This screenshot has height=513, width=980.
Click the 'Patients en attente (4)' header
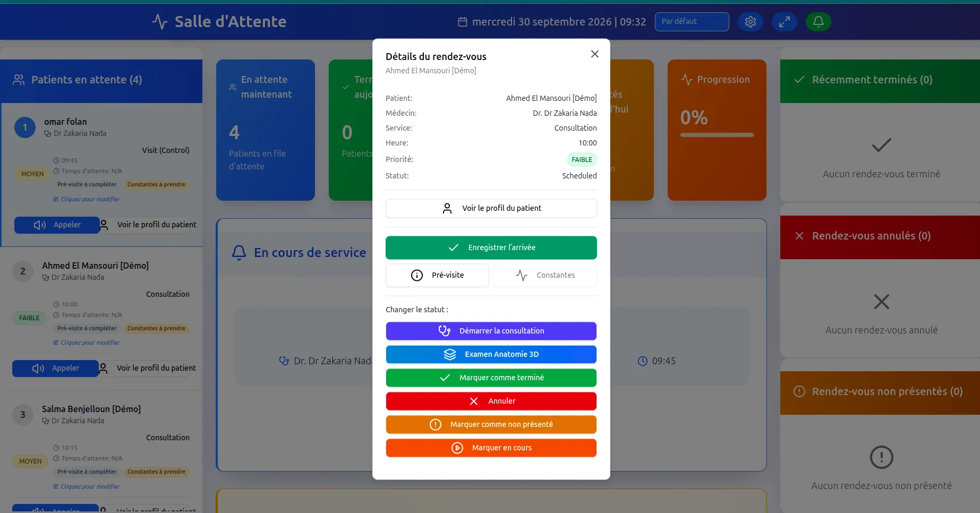tap(101, 80)
